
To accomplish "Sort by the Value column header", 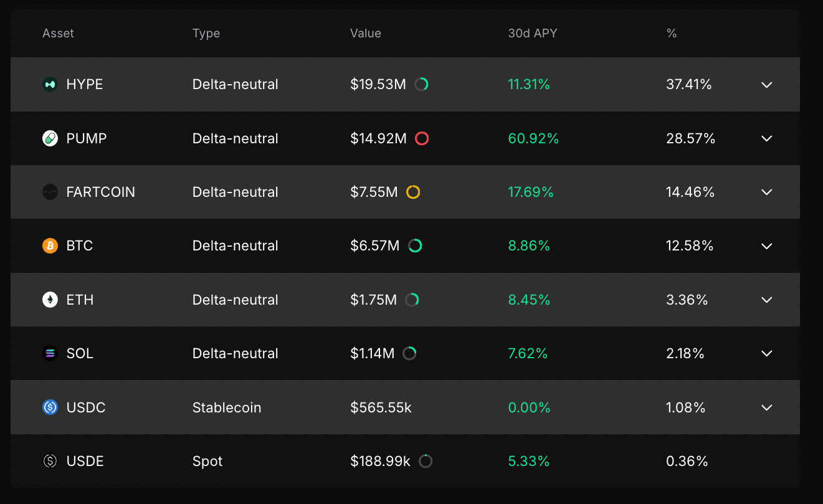I will coord(365,34).
